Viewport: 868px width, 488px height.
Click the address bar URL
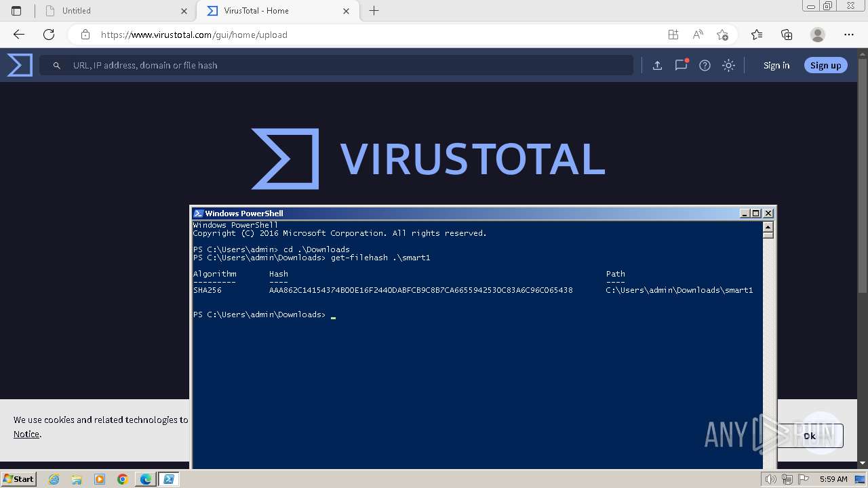click(194, 35)
